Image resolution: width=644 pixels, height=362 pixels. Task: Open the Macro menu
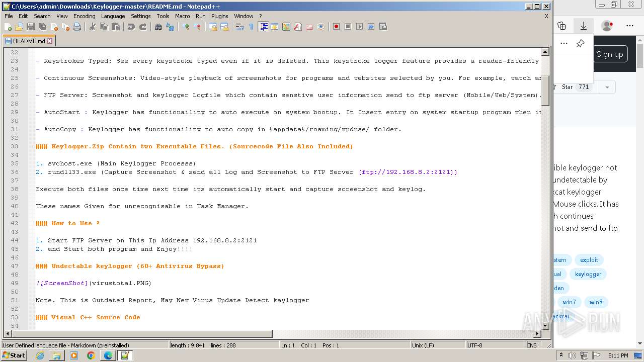(x=183, y=16)
